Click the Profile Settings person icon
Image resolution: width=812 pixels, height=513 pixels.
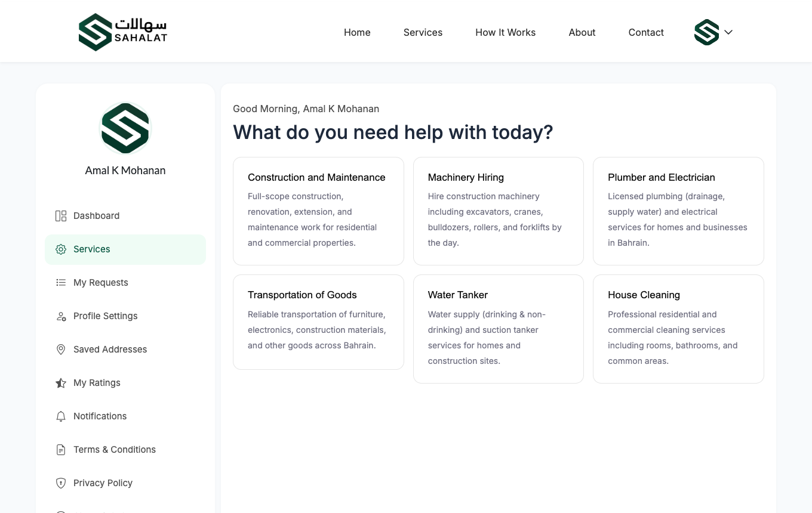pos(61,316)
